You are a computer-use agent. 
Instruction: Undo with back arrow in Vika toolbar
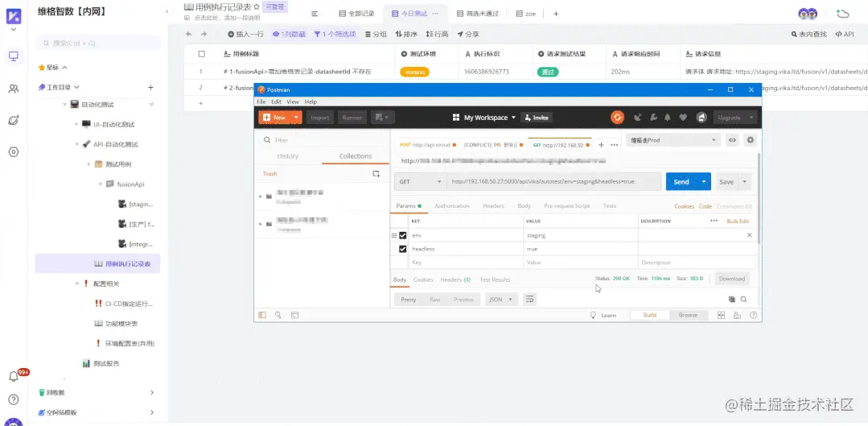click(189, 35)
